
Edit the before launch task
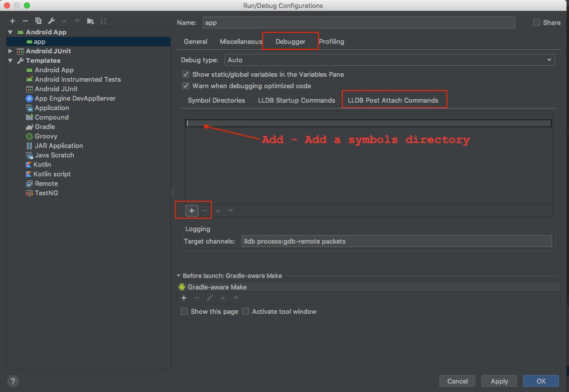coord(210,298)
